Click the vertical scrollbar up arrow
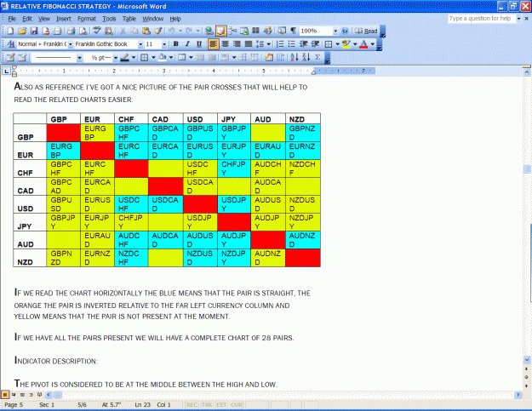Viewport: 532px width, 411px height. [527, 72]
